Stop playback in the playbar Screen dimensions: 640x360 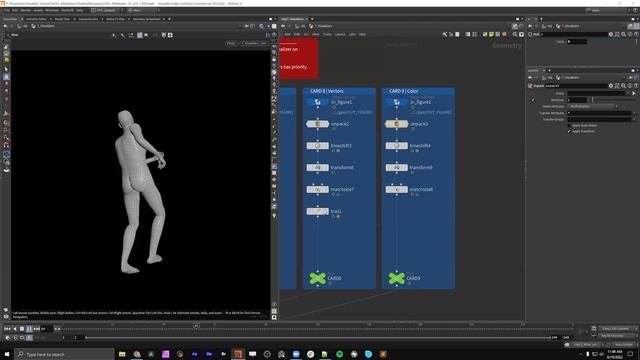(x=22, y=329)
